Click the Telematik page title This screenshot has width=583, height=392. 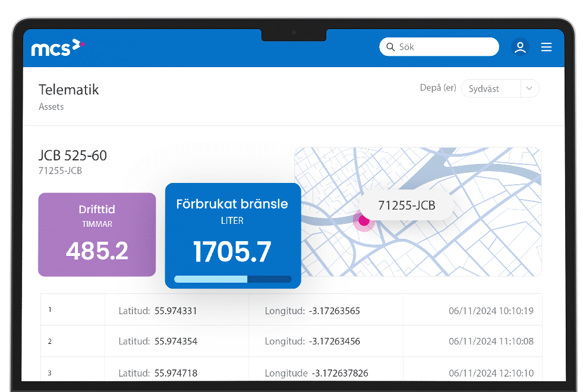pos(69,90)
